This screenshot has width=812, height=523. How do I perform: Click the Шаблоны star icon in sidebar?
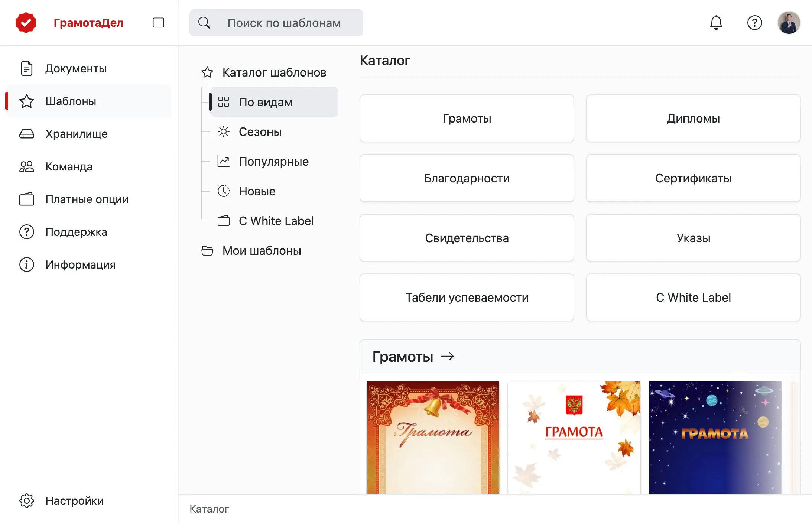coord(27,101)
